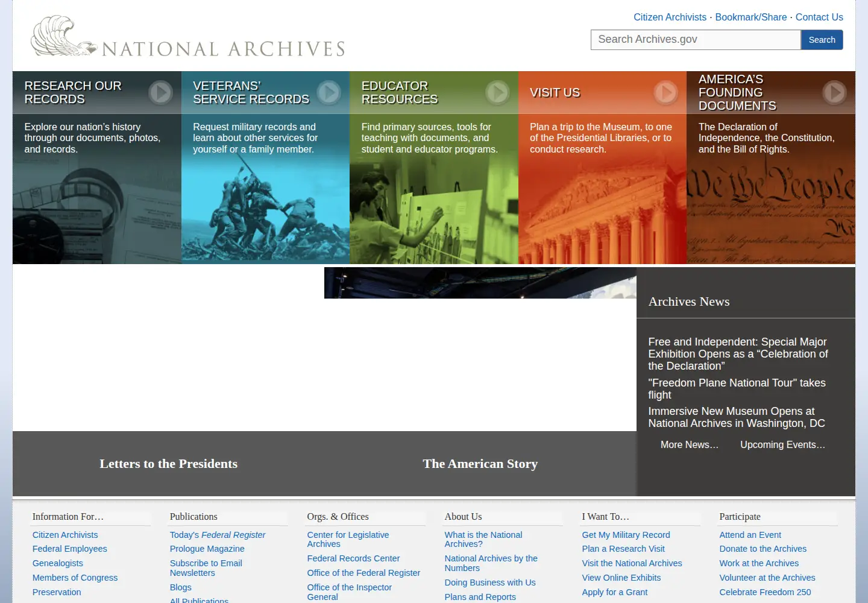Open the Immersive New Museum Opens news
The image size is (868, 603).
737,417
